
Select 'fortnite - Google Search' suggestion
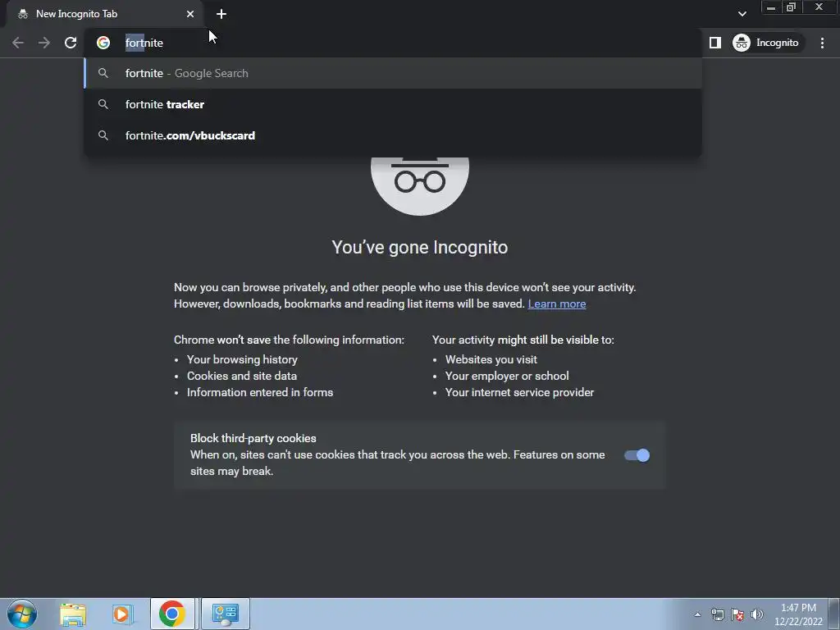393,73
